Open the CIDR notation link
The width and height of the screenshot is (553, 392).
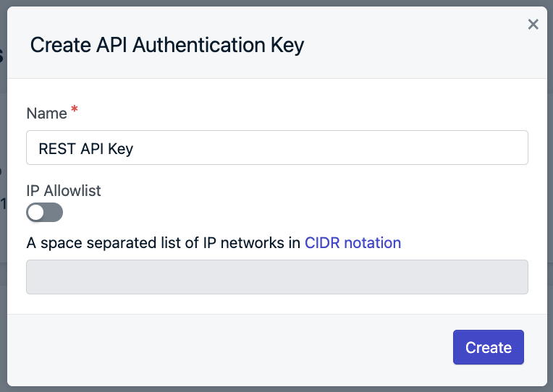tap(353, 243)
